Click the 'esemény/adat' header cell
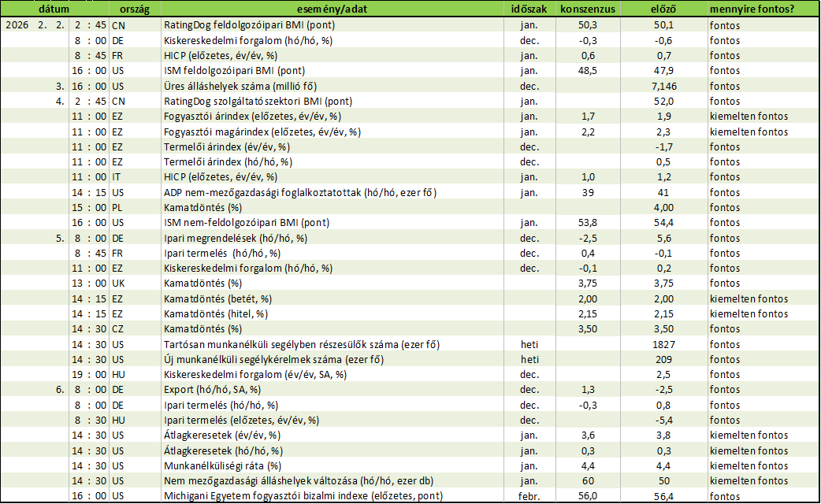Image resolution: width=821 pixels, height=504 pixels. click(331, 9)
